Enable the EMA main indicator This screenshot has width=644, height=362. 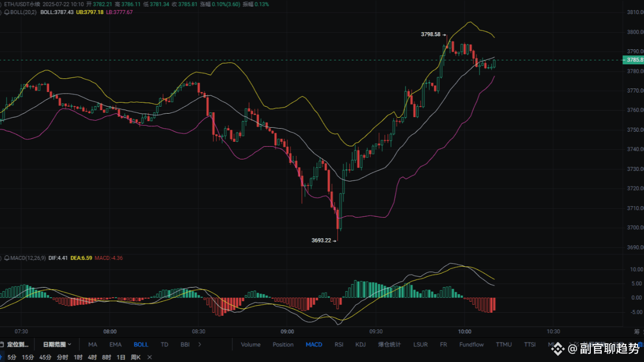tap(116, 344)
